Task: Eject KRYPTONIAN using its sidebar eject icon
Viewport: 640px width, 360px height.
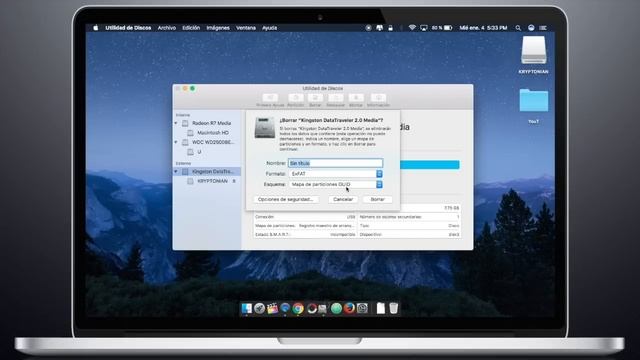Action: click(234, 181)
